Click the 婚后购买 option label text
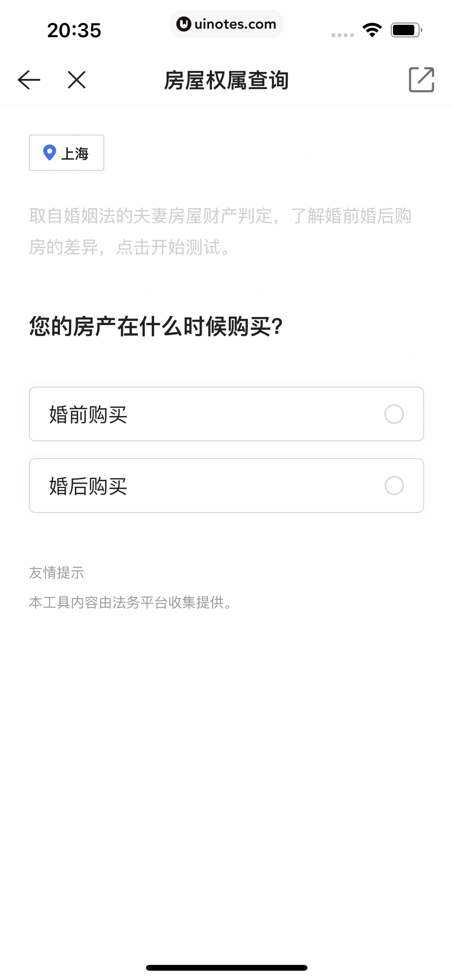This screenshot has height=980, width=453. [x=88, y=486]
